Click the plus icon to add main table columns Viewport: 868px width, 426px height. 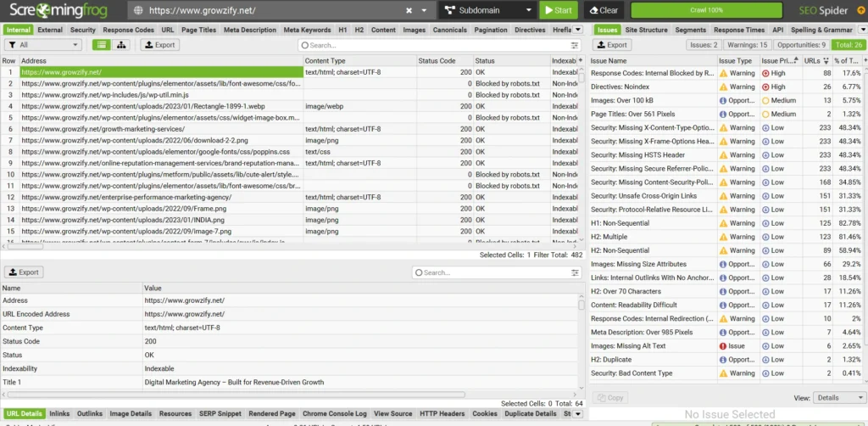pos(581,60)
